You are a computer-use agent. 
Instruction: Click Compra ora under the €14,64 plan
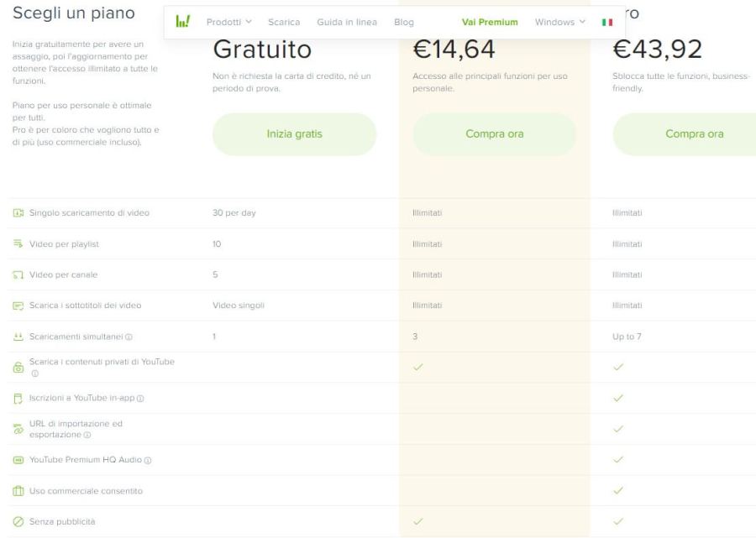[495, 134]
